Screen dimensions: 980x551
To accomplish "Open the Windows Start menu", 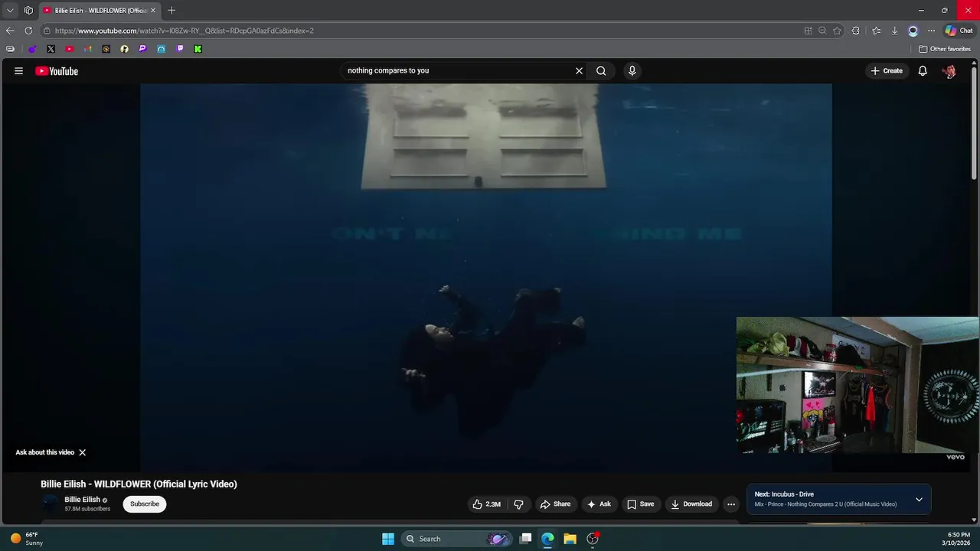I will 388,539.
